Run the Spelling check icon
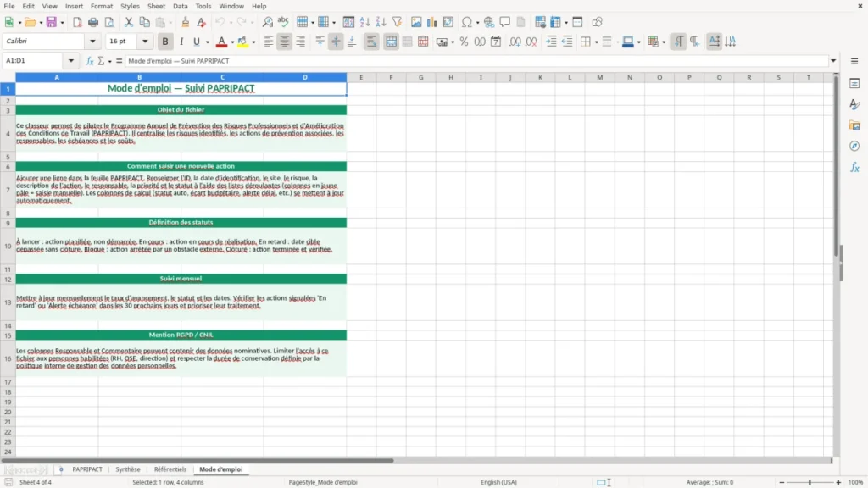 (283, 22)
